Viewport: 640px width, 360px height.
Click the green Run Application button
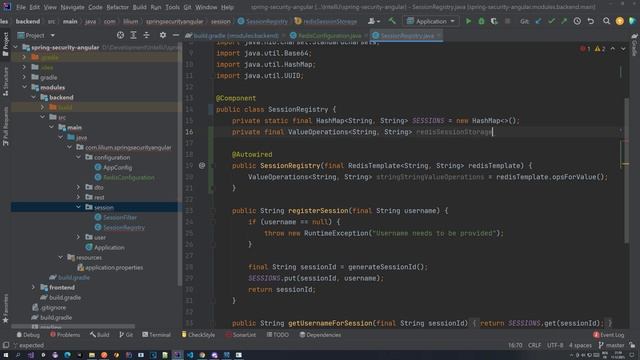468,21
